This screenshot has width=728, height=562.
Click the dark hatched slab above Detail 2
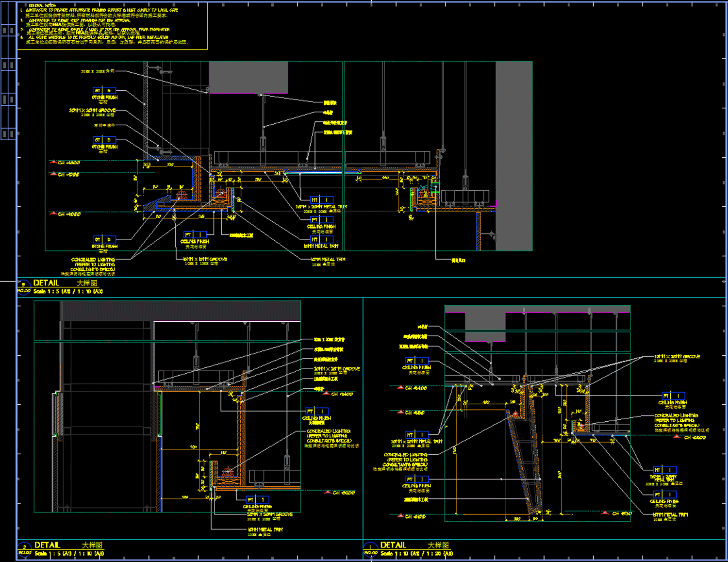click(181, 311)
